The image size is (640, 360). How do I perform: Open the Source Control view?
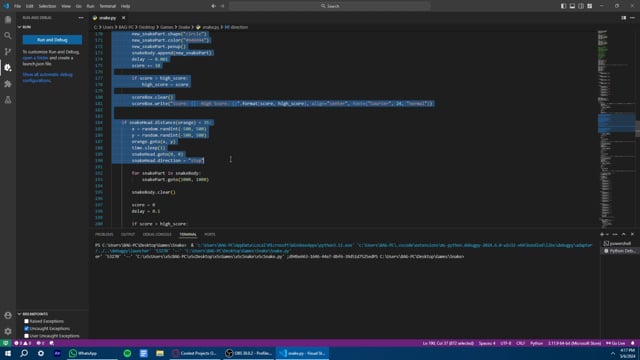coord(8,52)
